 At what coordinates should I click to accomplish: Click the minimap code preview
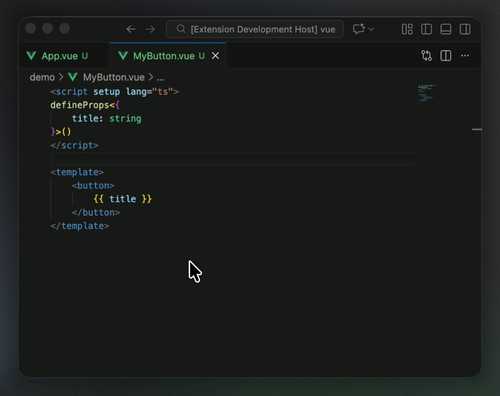[x=427, y=93]
